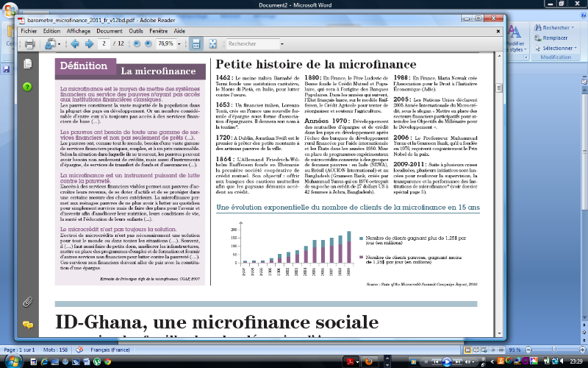The height and width of the screenshot is (368, 588).
Task: Open the Sélectionner dropdown in Word
Action: coord(556,48)
